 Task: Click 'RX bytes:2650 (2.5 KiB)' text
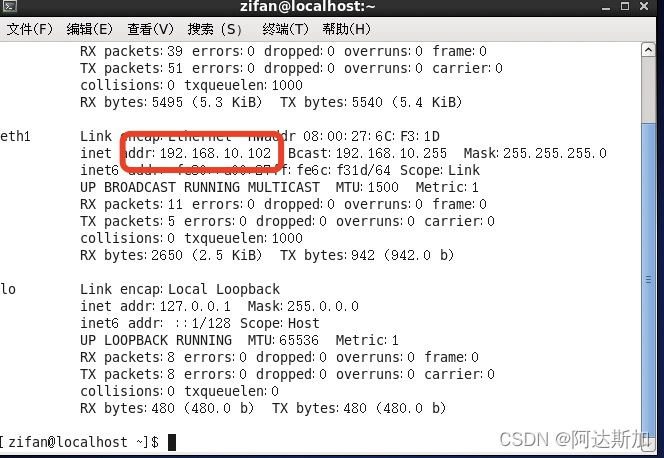(x=171, y=255)
